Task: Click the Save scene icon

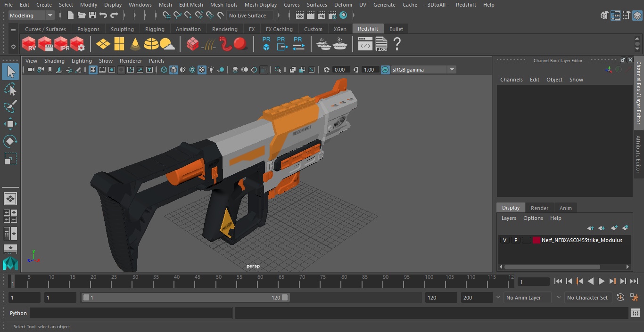Action: (x=92, y=16)
